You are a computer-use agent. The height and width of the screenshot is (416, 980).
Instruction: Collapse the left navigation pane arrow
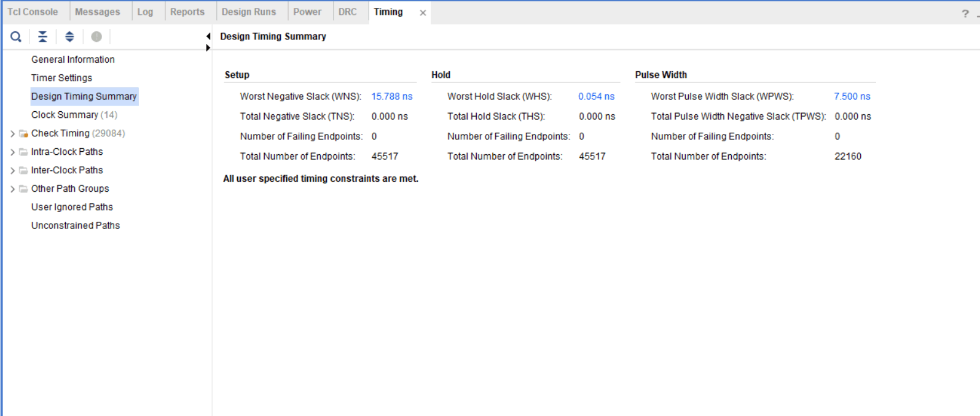208,36
